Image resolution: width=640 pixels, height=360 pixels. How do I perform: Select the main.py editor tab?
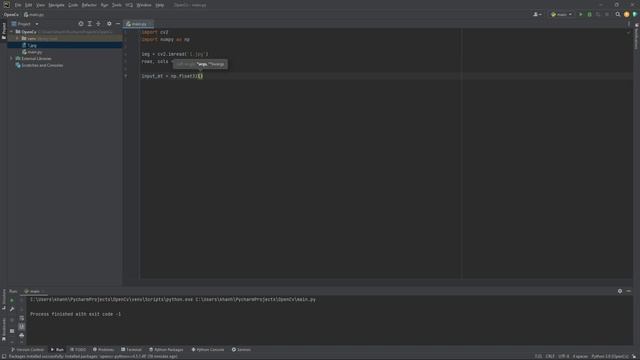coord(138,24)
